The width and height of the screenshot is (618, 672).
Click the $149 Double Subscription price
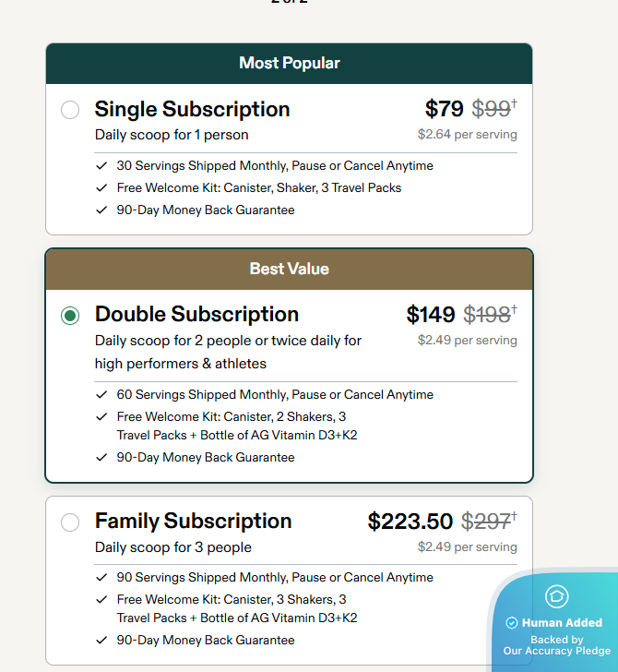(431, 315)
